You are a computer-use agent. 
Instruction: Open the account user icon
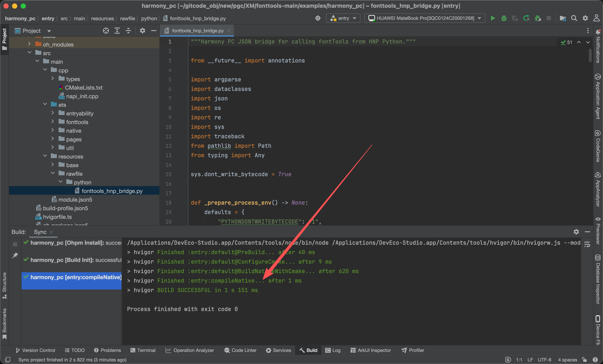pos(596,18)
